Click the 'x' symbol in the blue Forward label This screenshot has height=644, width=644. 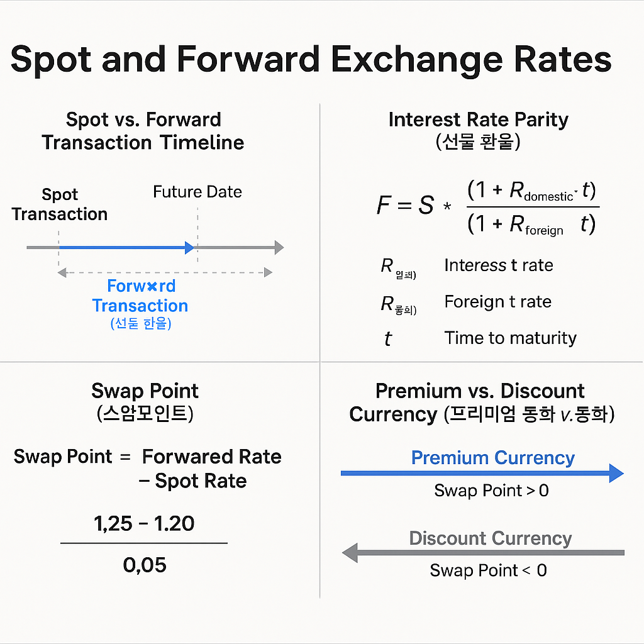tap(150, 287)
